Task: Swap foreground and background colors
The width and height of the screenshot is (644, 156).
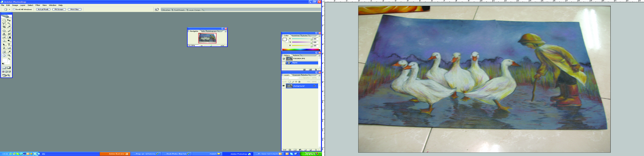Action: pos(9,59)
